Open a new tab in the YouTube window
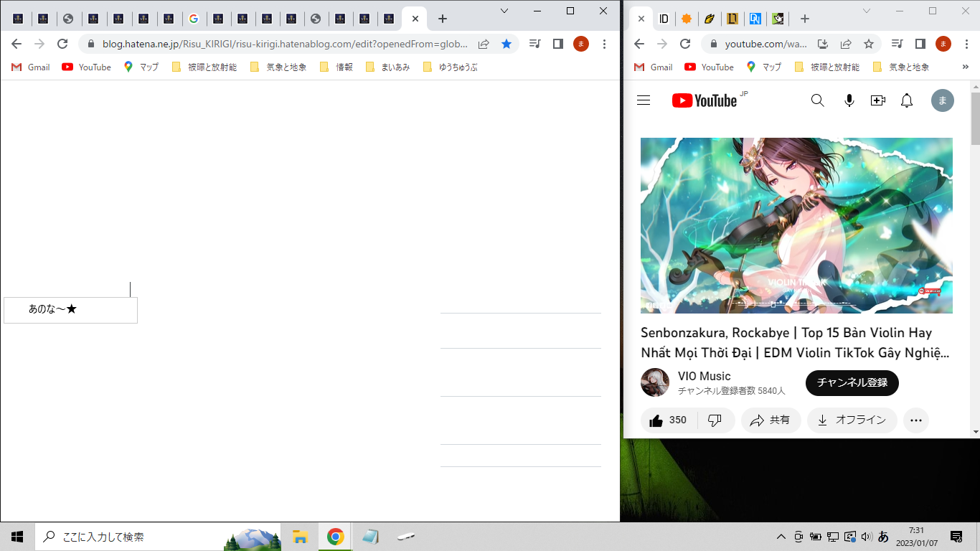 [x=805, y=19]
